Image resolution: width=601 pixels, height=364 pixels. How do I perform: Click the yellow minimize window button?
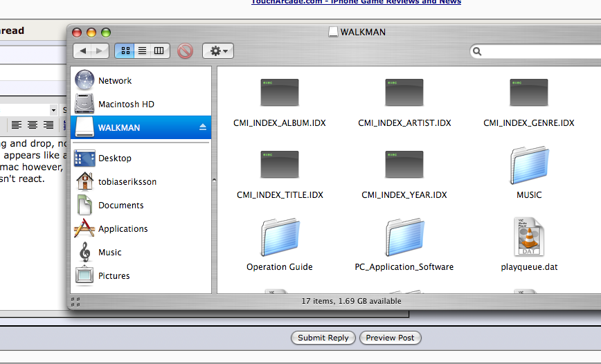91,33
